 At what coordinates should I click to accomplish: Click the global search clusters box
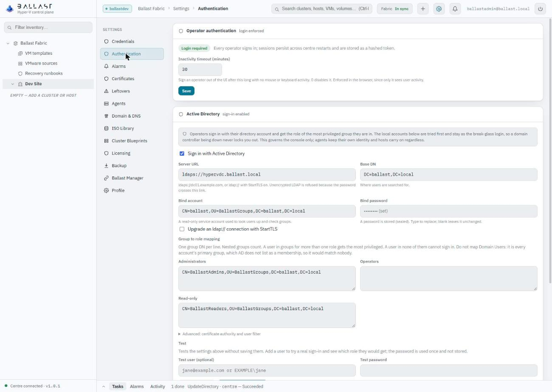pos(322,8)
